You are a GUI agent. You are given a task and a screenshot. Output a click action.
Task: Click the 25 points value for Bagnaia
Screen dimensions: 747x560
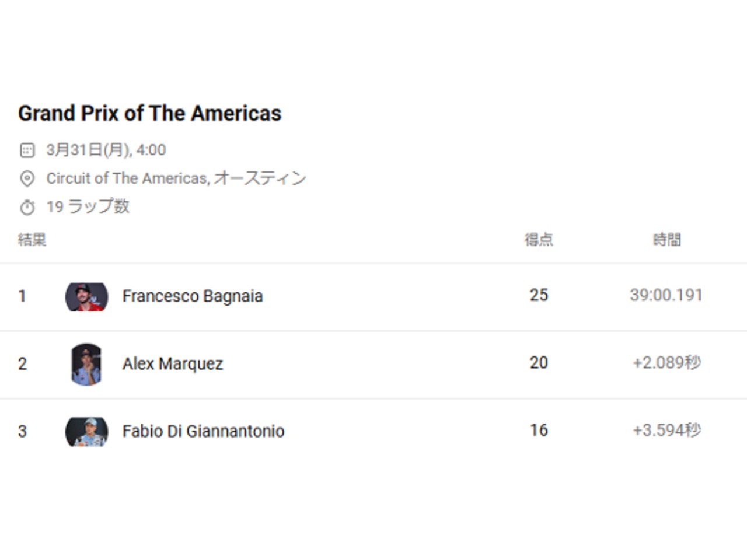point(539,295)
